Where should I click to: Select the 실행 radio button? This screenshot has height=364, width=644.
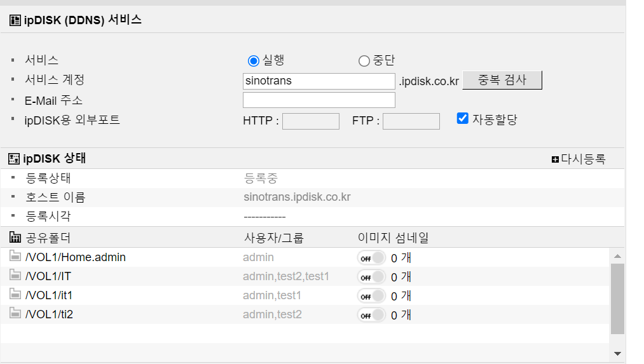(254, 61)
